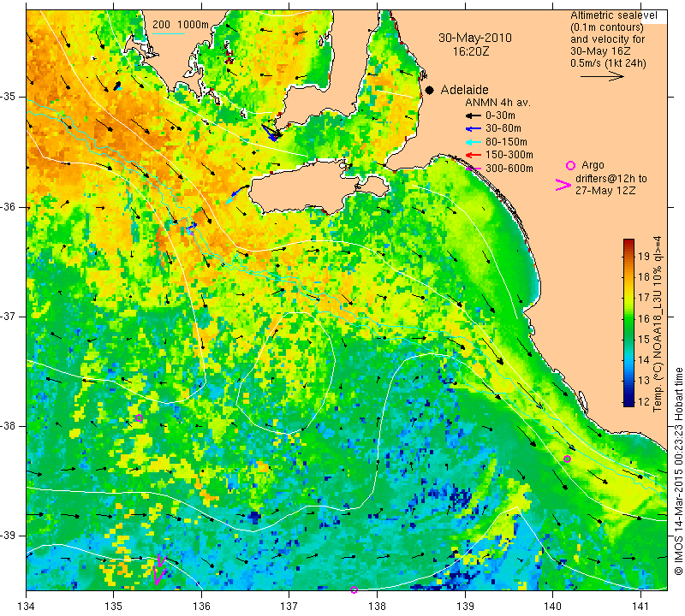Click the blue mooring arrow near Investigator Strait
Viewport: 685px width, 616px height.
269,133
